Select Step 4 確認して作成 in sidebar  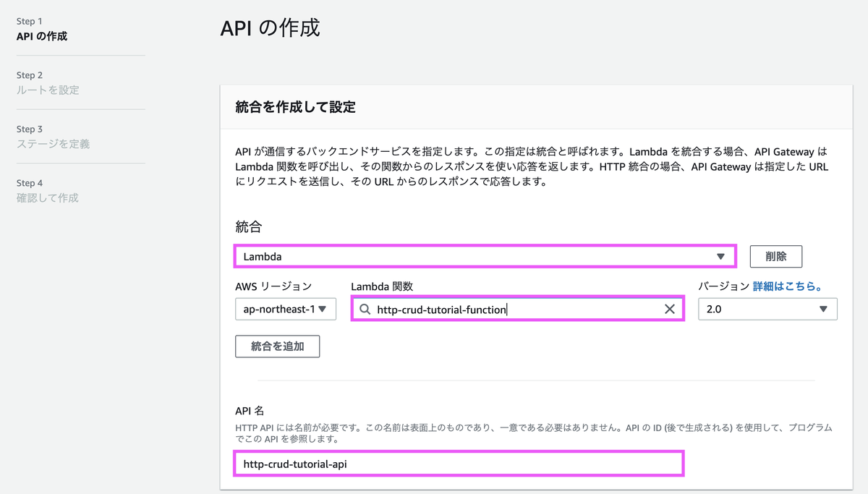pyautogui.click(x=47, y=191)
